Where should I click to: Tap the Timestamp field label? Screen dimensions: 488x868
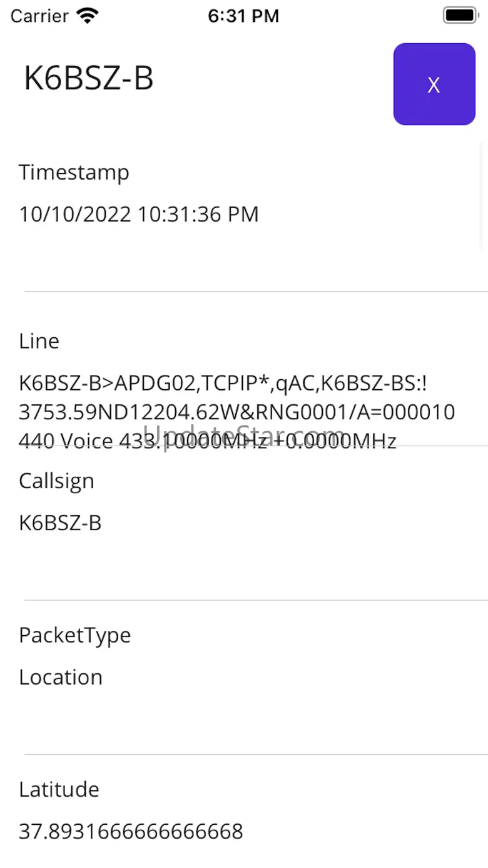[x=74, y=172]
